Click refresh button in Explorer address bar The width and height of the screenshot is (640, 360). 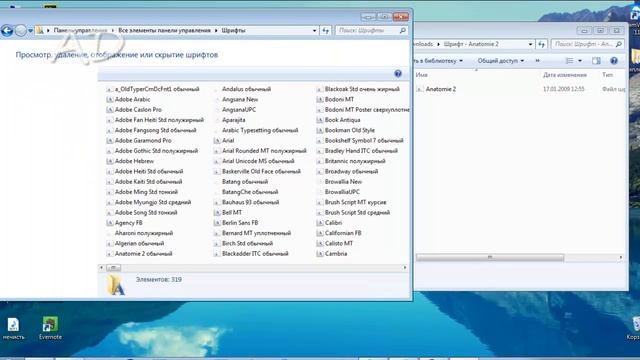point(542,44)
